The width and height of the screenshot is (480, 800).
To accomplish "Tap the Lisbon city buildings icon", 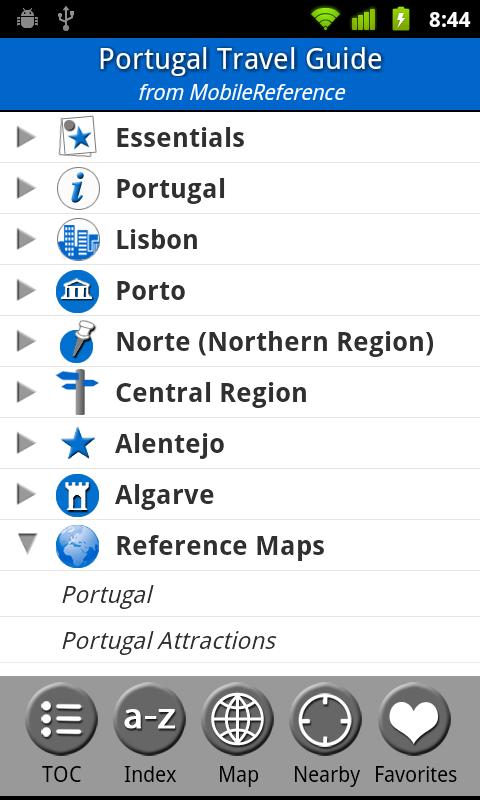I will 78,239.
